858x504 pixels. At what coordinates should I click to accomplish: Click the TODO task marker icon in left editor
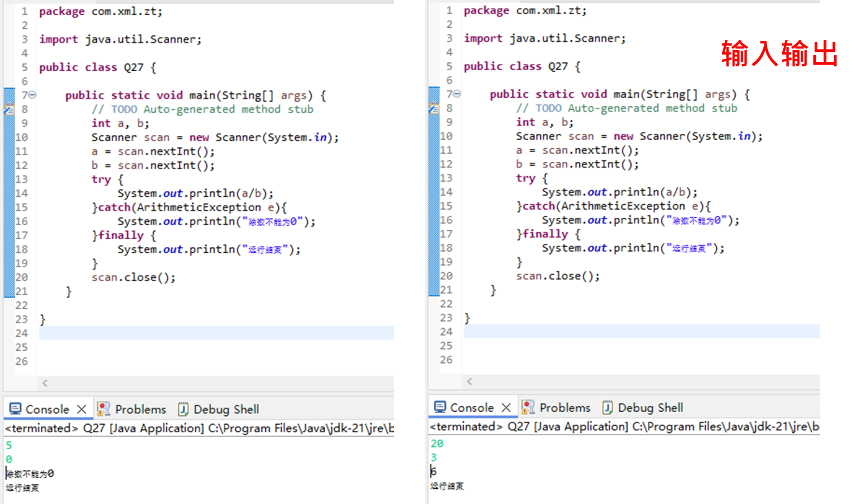9,109
